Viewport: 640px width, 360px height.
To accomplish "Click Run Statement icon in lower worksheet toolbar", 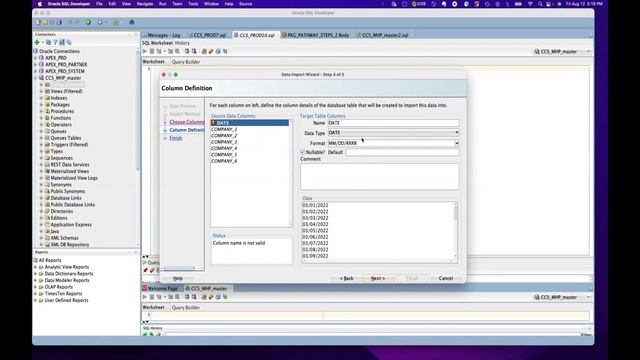I will point(145,297).
